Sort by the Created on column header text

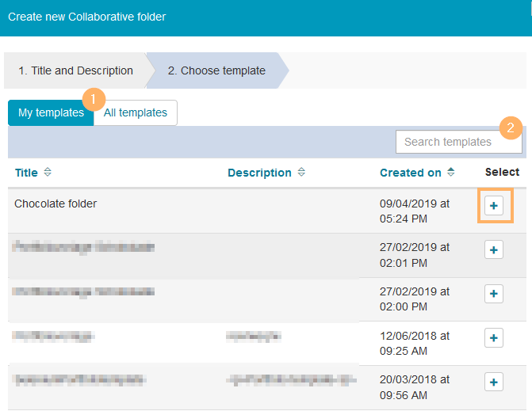point(411,173)
